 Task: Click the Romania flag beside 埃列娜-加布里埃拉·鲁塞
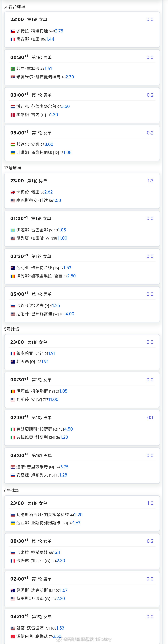click(13, 276)
